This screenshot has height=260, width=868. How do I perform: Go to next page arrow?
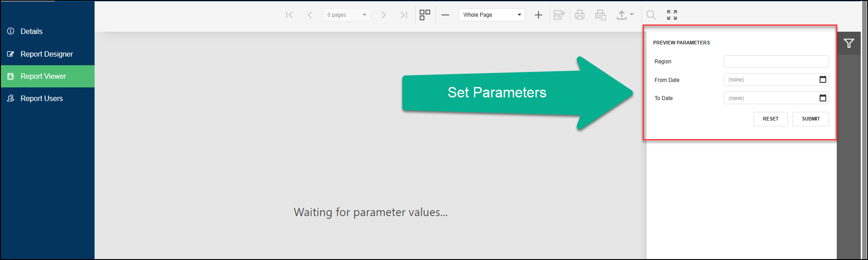[383, 15]
